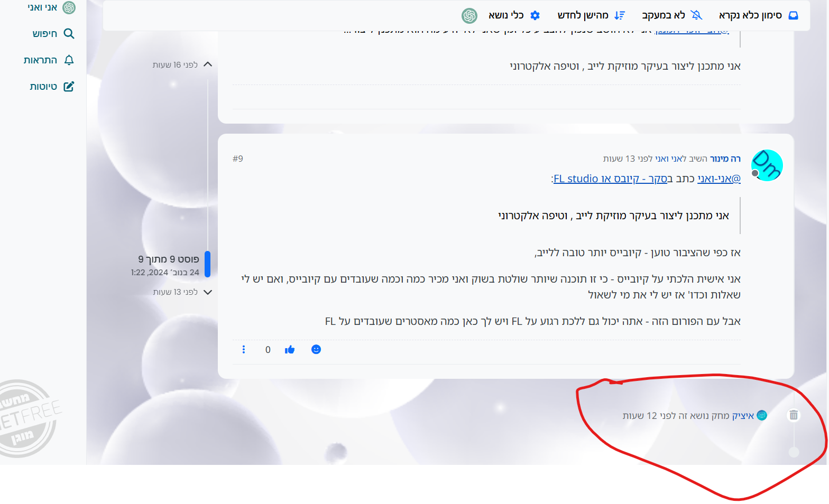Screen dimensions: 829x504
Task: Click small avatar next to איציא
Action: pos(762,415)
